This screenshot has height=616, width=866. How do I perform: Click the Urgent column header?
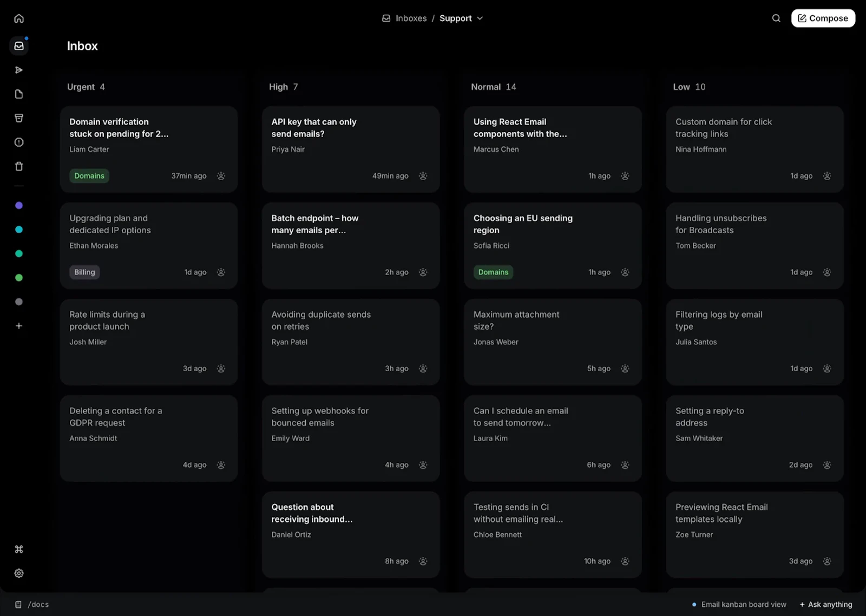click(86, 87)
